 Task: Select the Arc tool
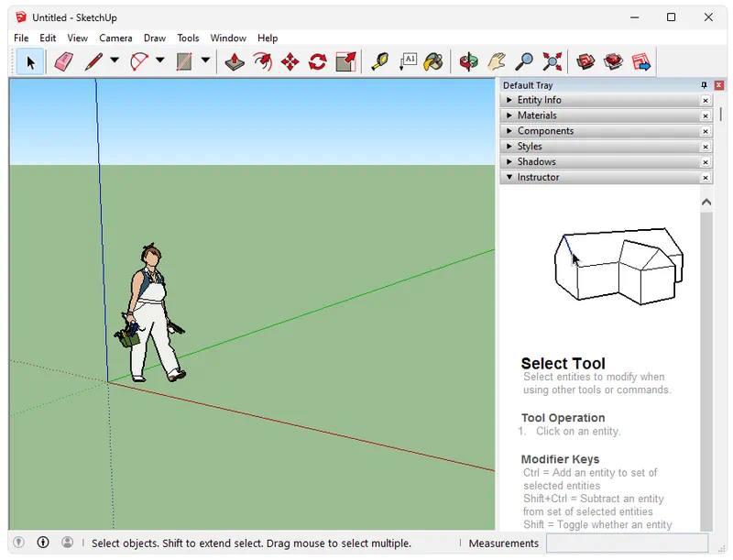139,62
